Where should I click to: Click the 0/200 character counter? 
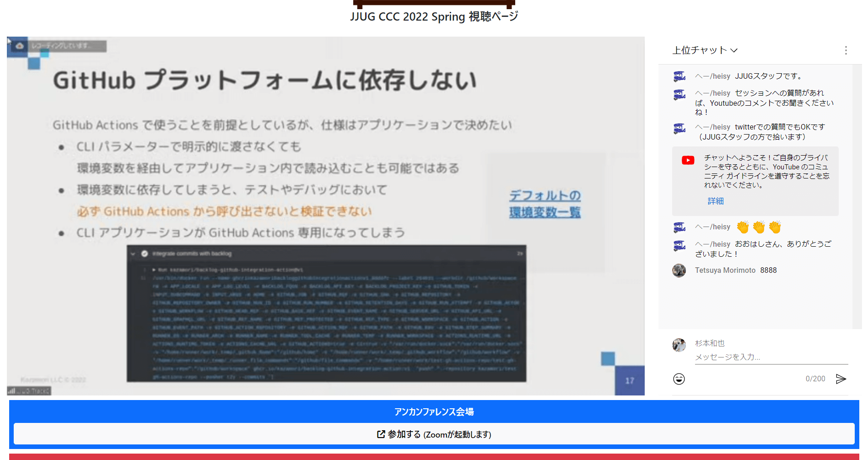815,379
